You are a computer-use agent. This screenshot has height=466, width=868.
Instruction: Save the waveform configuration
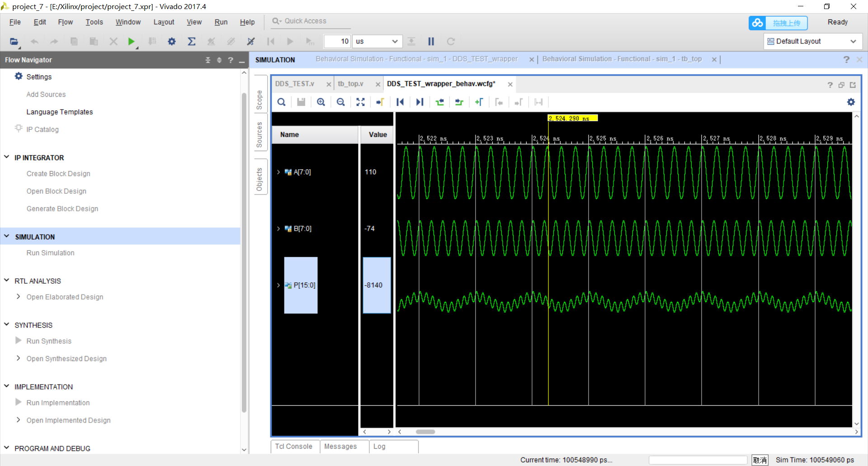(x=301, y=102)
